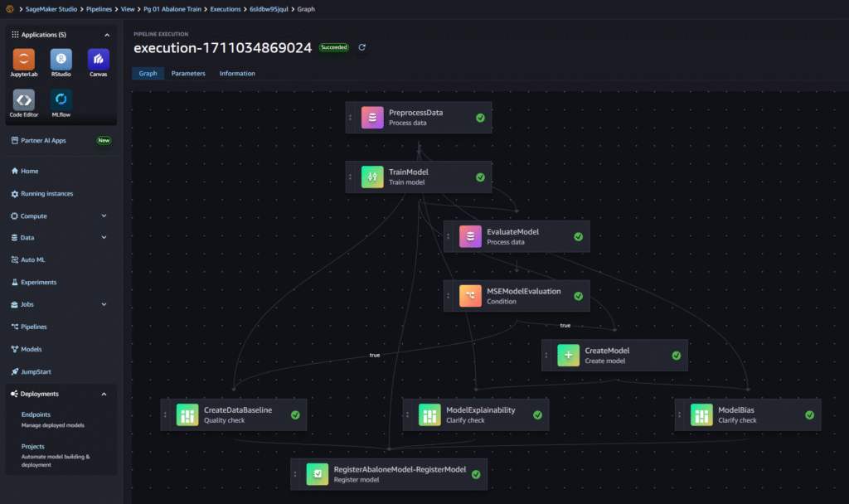Open JupyterLab application icon
849x504 pixels.
(x=24, y=61)
